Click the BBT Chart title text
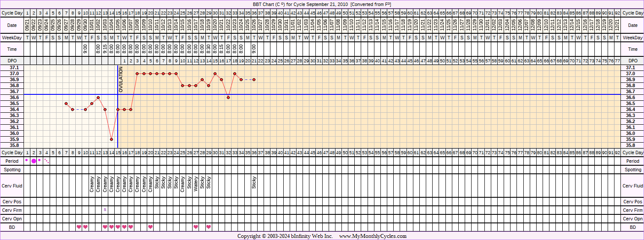644x240 pixels. click(321, 4)
